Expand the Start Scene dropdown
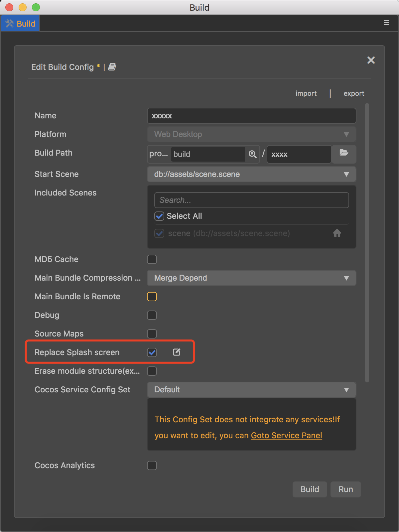The height and width of the screenshot is (532, 399). point(251,174)
